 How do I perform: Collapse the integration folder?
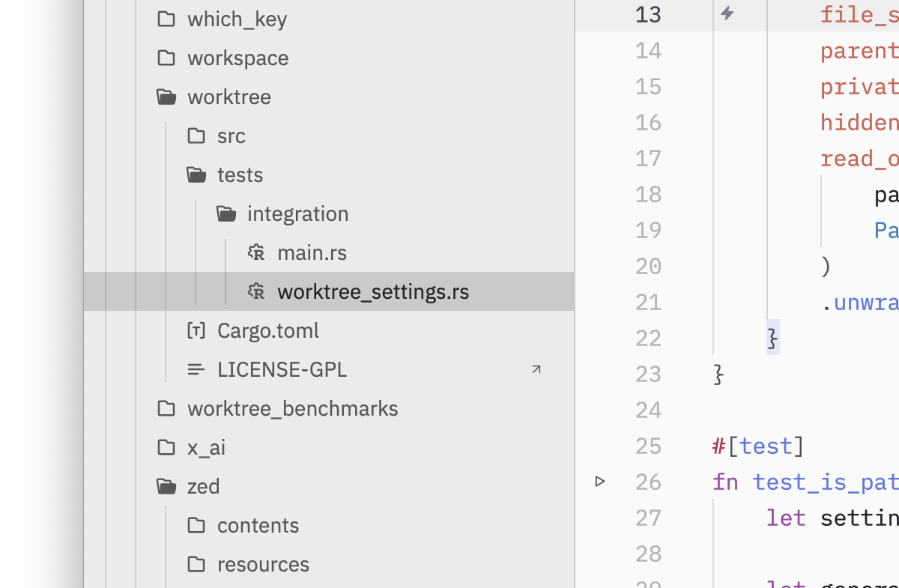297,213
